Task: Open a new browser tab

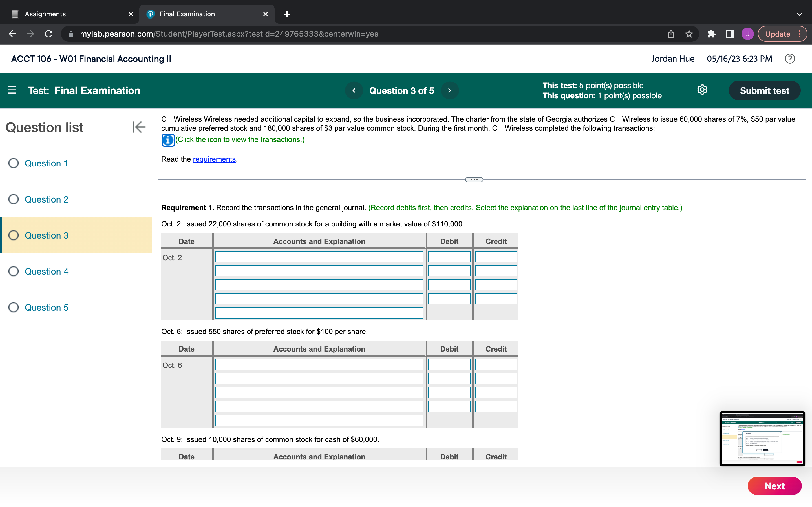Action: point(287,14)
